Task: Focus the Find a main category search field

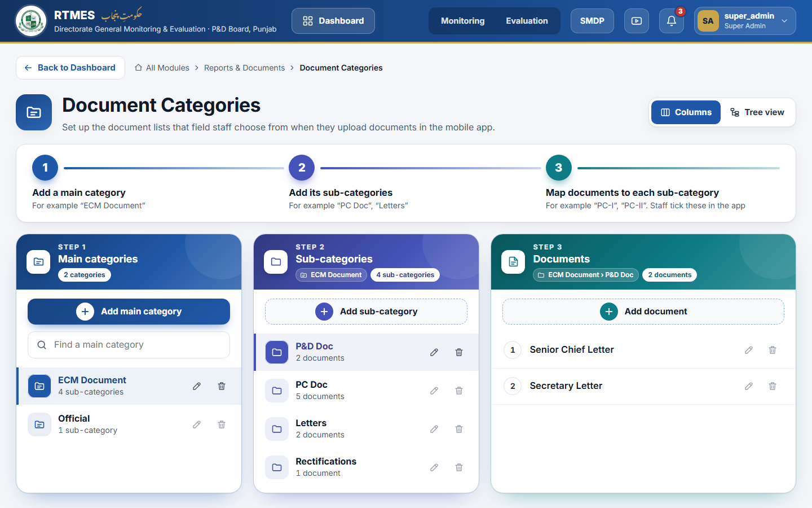Action: tap(129, 345)
